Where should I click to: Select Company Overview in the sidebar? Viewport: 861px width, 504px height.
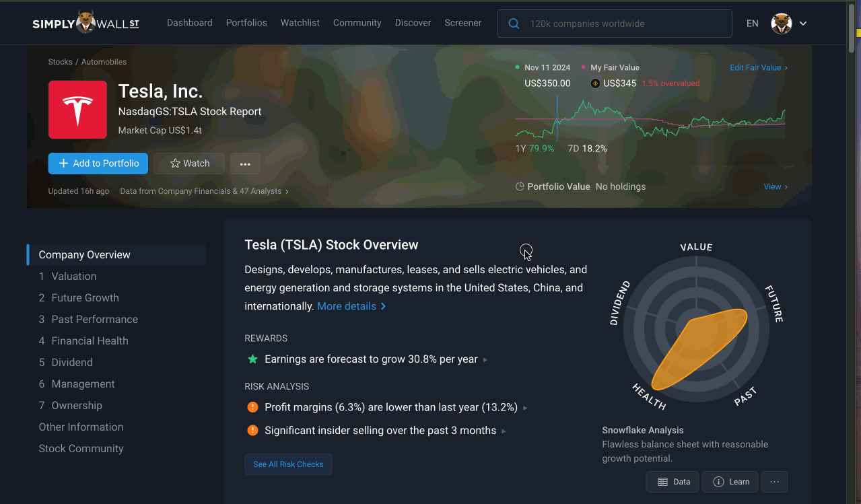point(116,254)
